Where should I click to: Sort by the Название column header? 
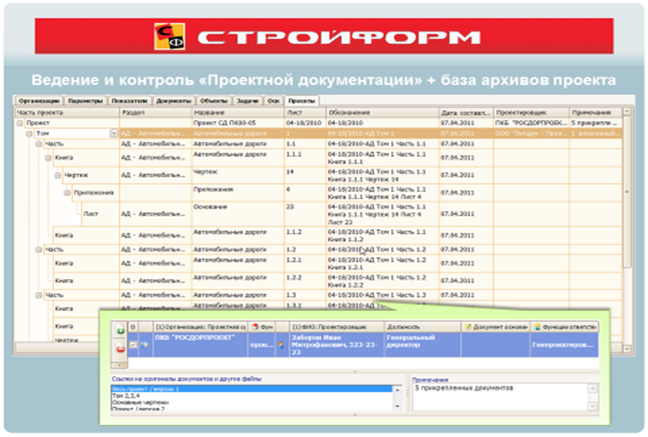(238, 112)
